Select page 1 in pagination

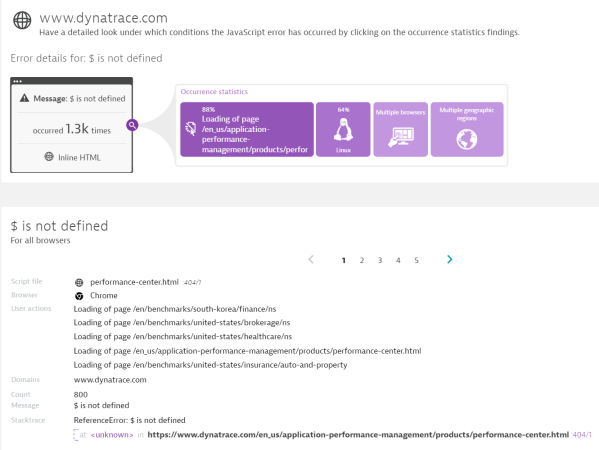tap(343, 261)
